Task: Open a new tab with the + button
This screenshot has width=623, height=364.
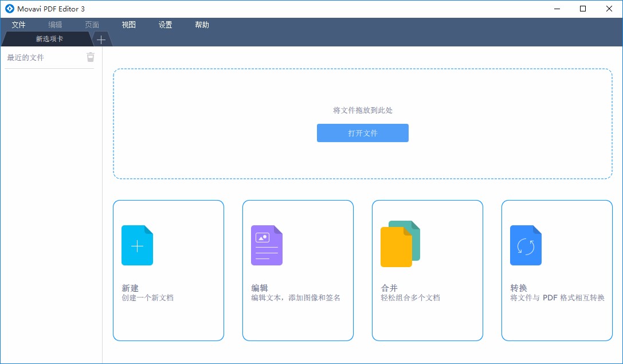Action: click(101, 39)
